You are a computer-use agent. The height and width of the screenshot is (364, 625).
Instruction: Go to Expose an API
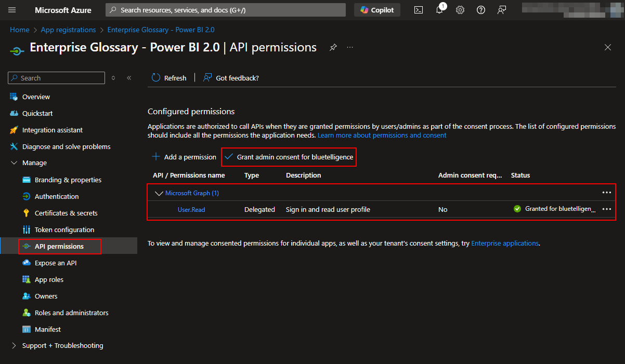[56, 263]
